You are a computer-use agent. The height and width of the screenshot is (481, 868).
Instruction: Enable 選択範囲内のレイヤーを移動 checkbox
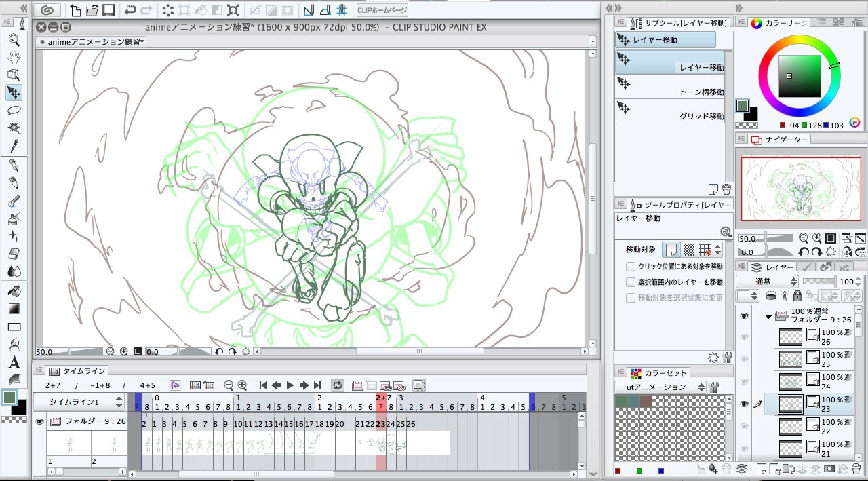click(x=631, y=282)
